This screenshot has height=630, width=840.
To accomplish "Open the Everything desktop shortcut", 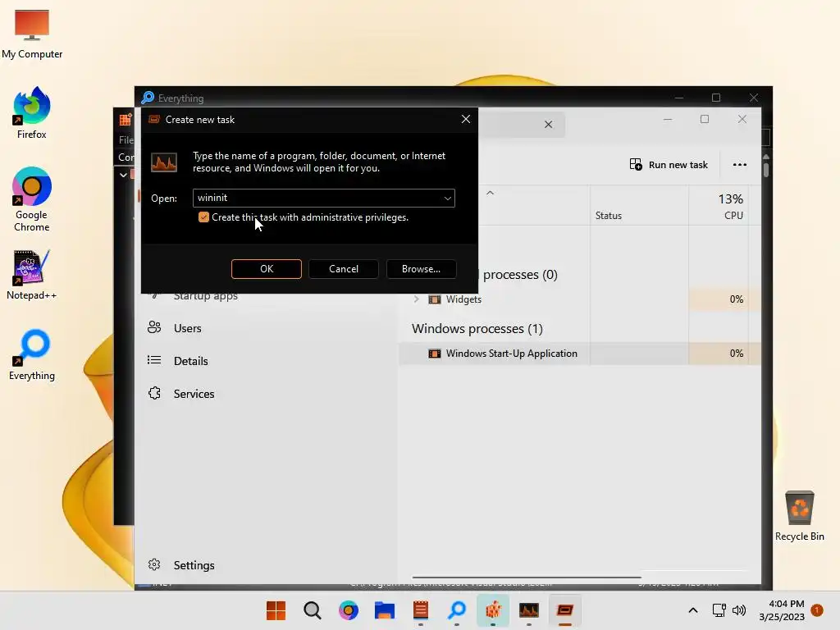I will 32,354.
